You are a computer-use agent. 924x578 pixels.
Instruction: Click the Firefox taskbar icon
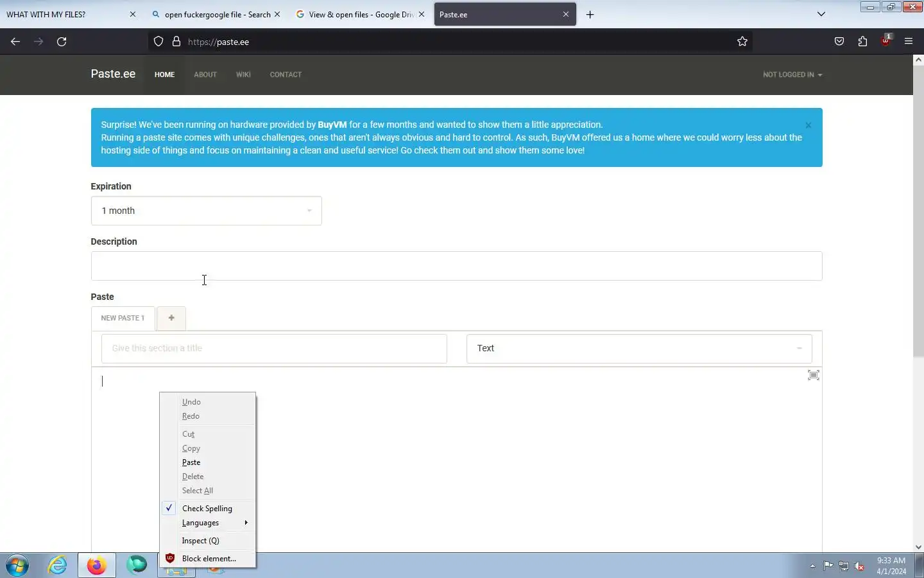pyautogui.click(x=97, y=566)
